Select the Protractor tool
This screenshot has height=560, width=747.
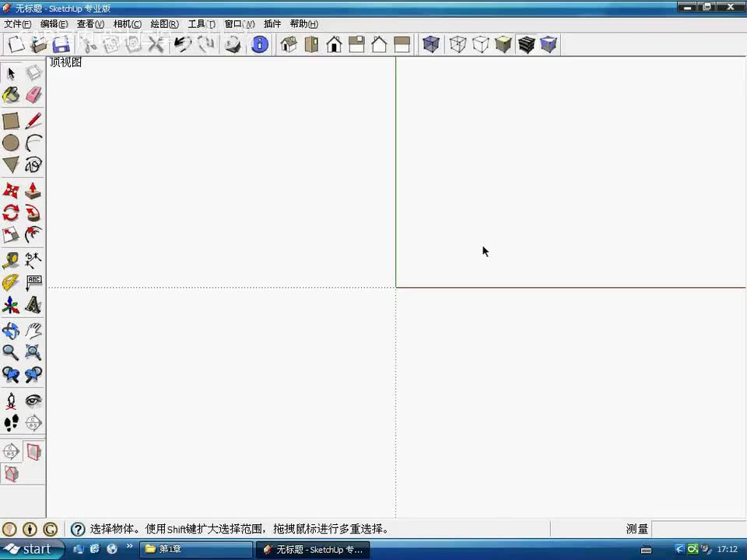(x=11, y=282)
